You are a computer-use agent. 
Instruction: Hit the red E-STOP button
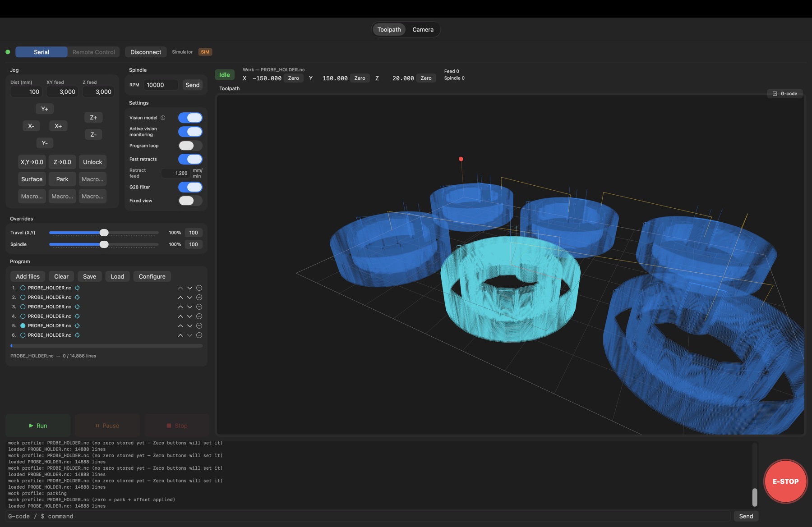785,481
